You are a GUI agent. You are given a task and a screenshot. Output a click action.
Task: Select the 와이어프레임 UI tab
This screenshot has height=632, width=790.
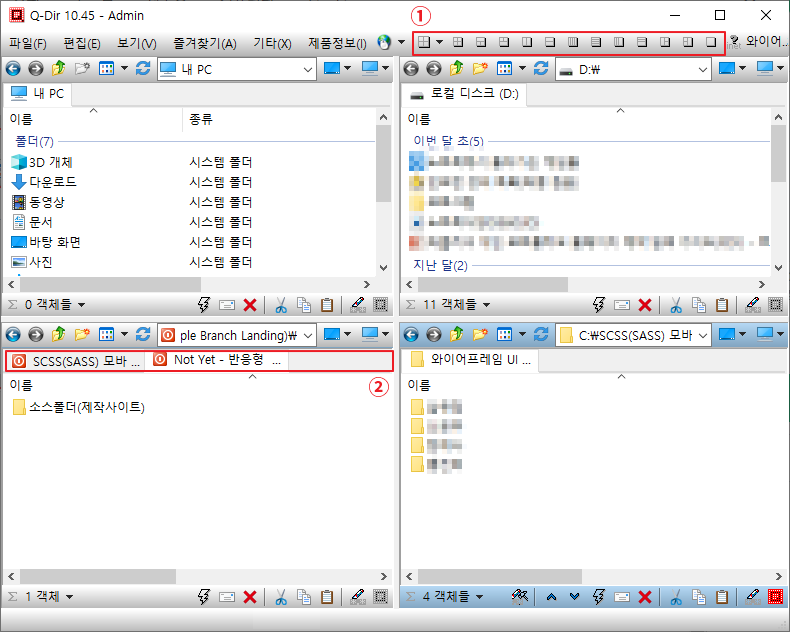(x=470, y=360)
